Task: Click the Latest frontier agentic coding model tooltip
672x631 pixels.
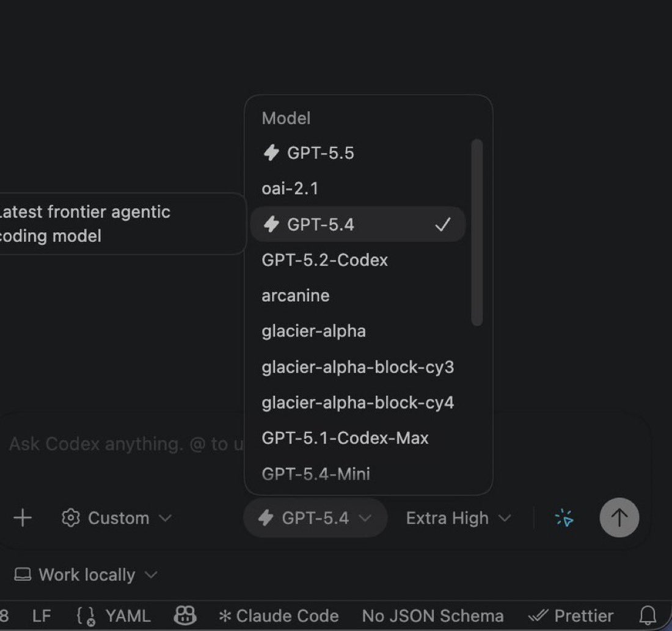Action: click(x=123, y=224)
